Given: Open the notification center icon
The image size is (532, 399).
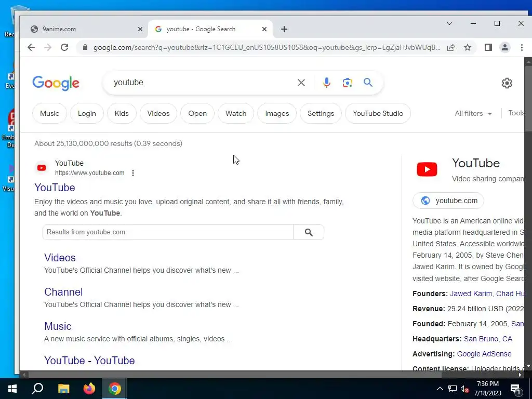Looking at the screenshot, I should (x=516, y=390).
